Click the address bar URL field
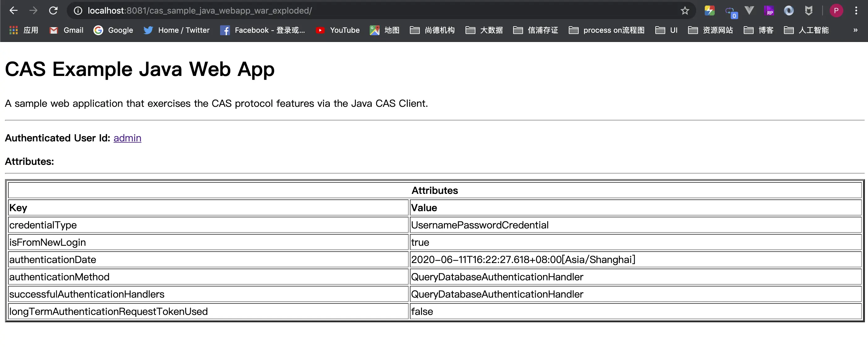 pyautogui.click(x=371, y=10)
